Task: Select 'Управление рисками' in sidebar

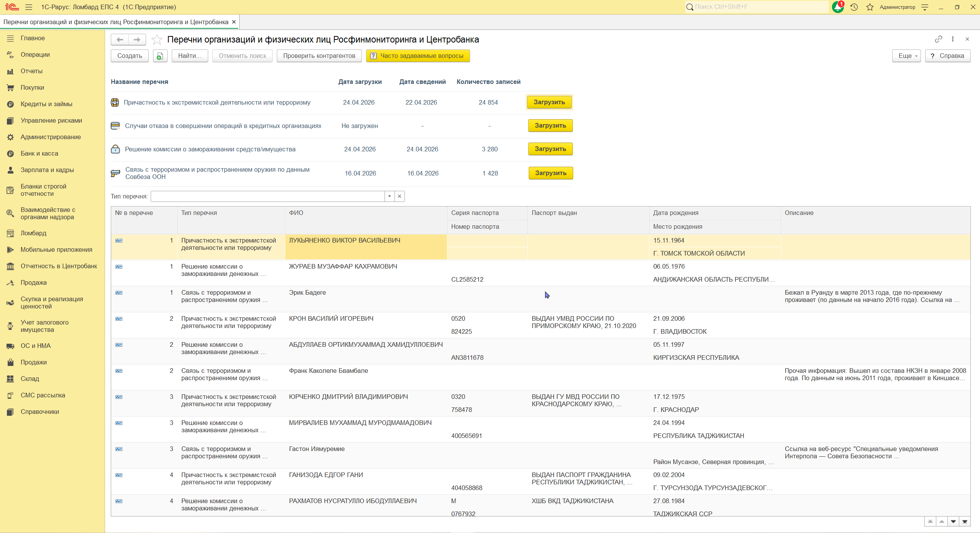Action: 51,120
